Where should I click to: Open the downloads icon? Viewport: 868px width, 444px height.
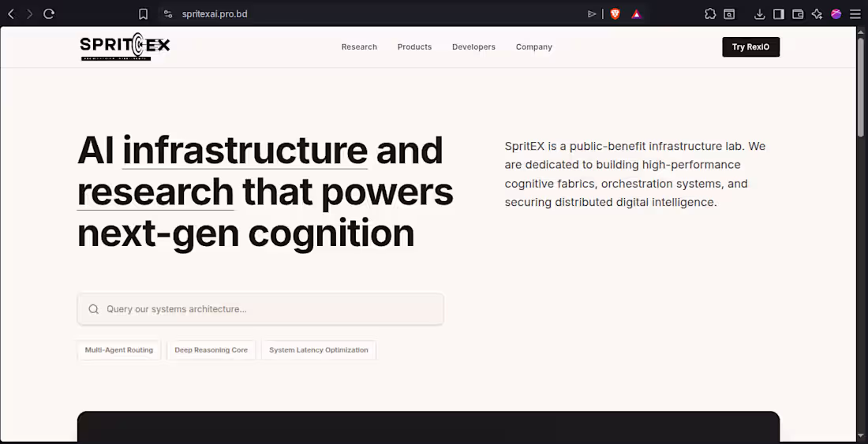tap(760, 14)
